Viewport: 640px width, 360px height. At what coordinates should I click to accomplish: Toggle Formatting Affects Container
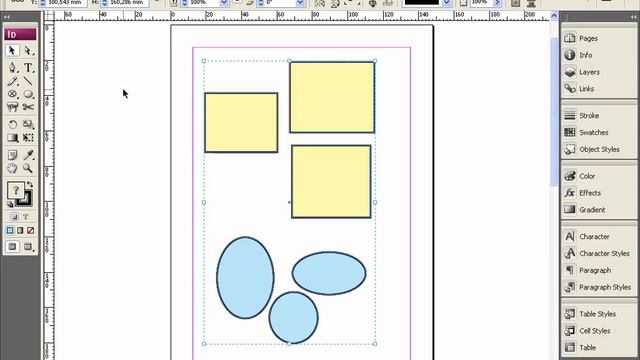tap(14, 217)
